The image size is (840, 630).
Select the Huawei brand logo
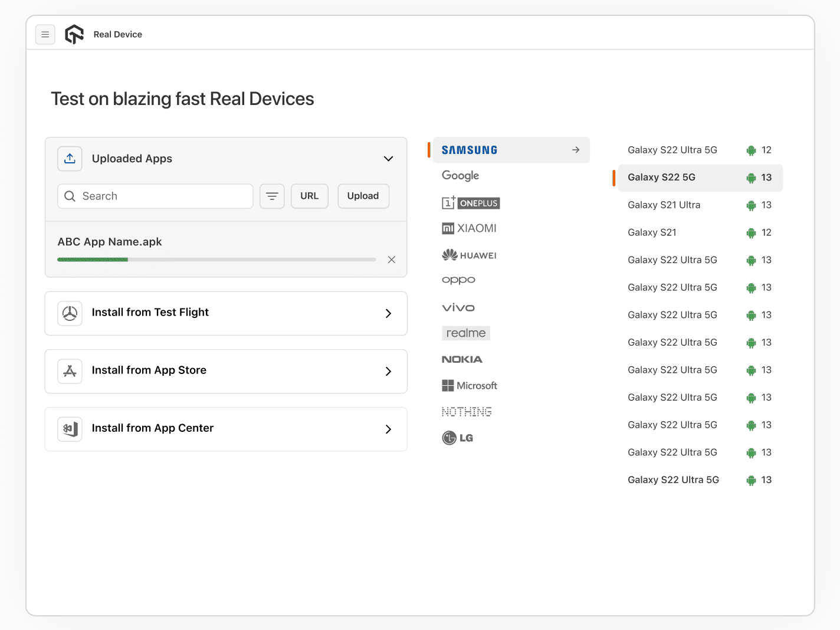point(469,254)
